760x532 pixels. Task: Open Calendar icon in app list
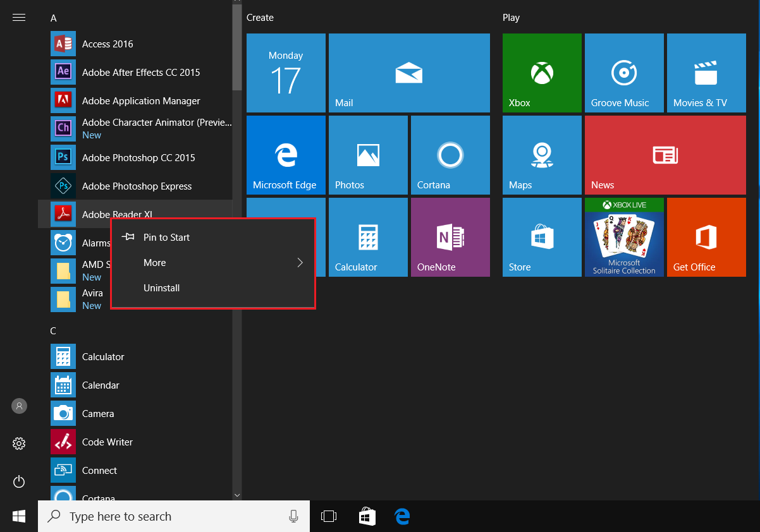tap(63, 385)
